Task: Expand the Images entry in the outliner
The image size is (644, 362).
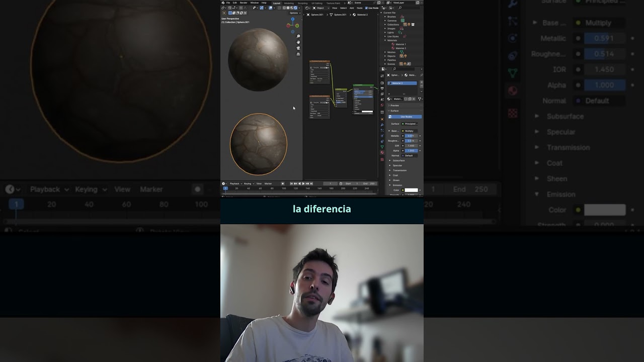Action: click(x=385, y=29)
